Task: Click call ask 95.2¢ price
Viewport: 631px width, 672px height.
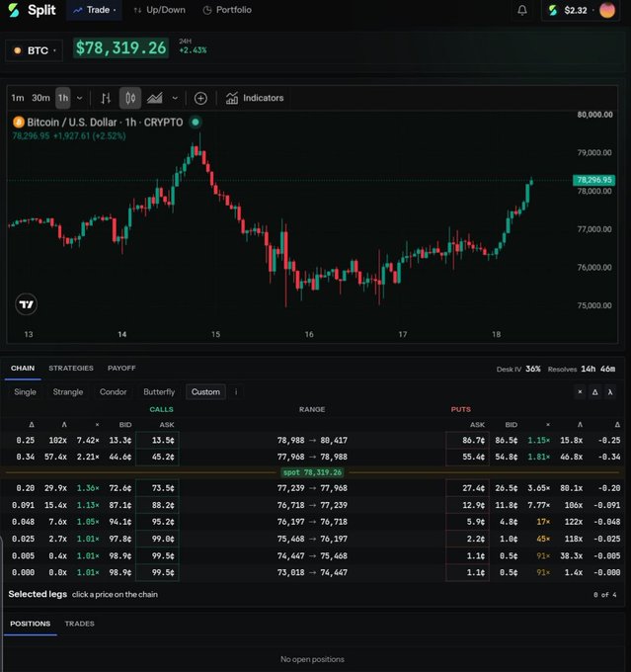Action: [x=157, y=522]
